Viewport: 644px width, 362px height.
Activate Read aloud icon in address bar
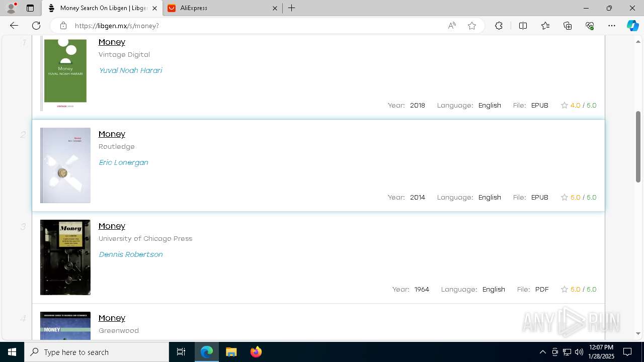pyautogui.click(x=452, y=26)
